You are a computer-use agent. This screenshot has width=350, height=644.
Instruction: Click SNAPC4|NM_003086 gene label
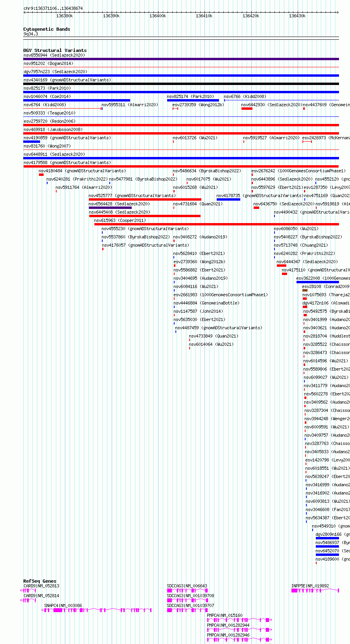pos(63,605)
